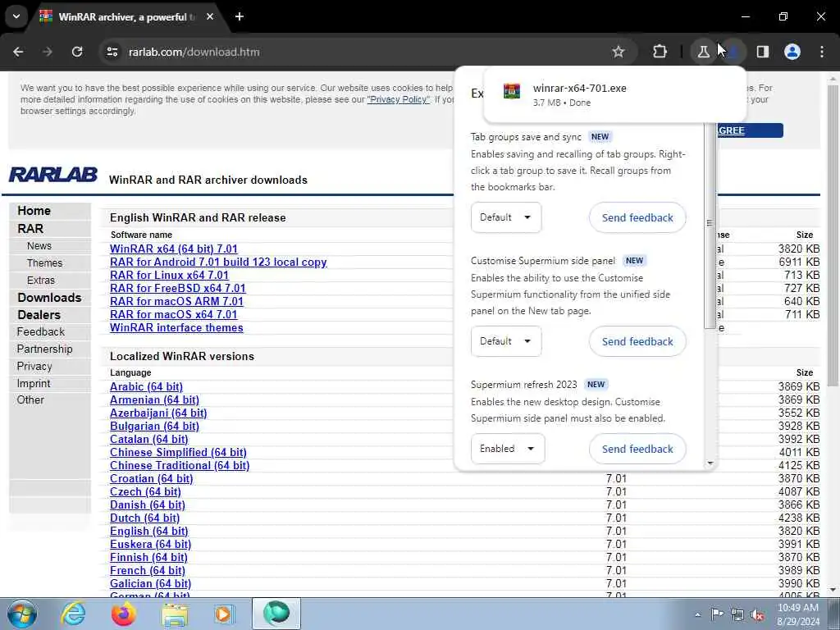This screenshot has width=840, height=630.
Task: Close the WinRAR archiver tab
Action: [210, 16]
